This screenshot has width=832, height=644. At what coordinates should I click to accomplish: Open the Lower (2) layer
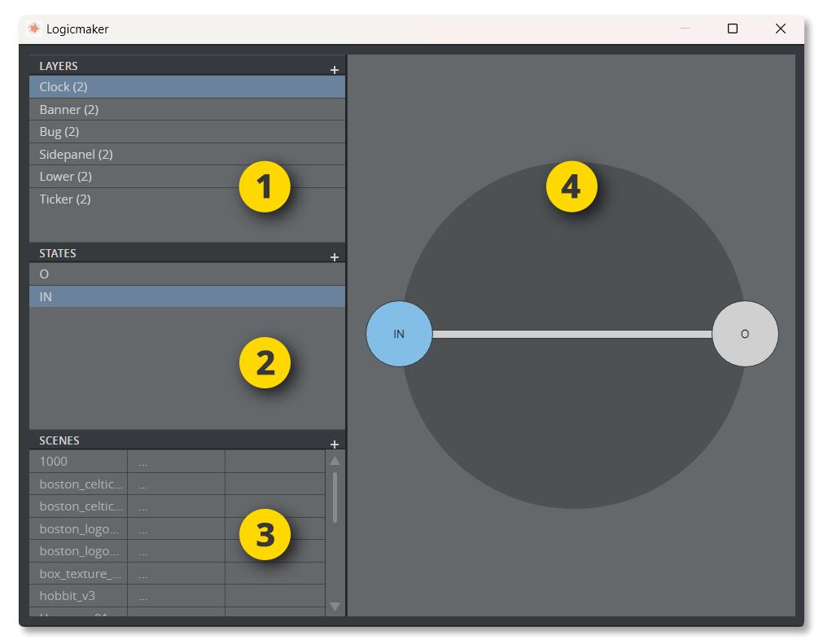pyautogui.click(x=65, y=177)
